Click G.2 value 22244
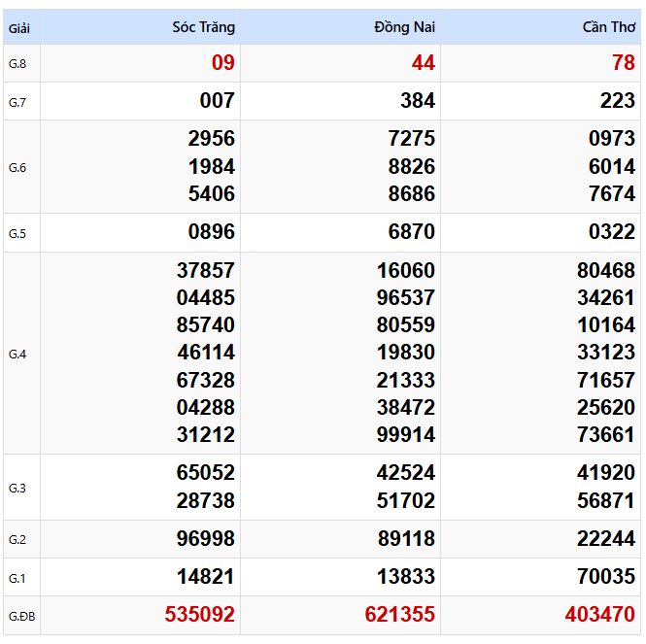Image resolution: width=646 pixels, height=644 pixels. (606, 538)
